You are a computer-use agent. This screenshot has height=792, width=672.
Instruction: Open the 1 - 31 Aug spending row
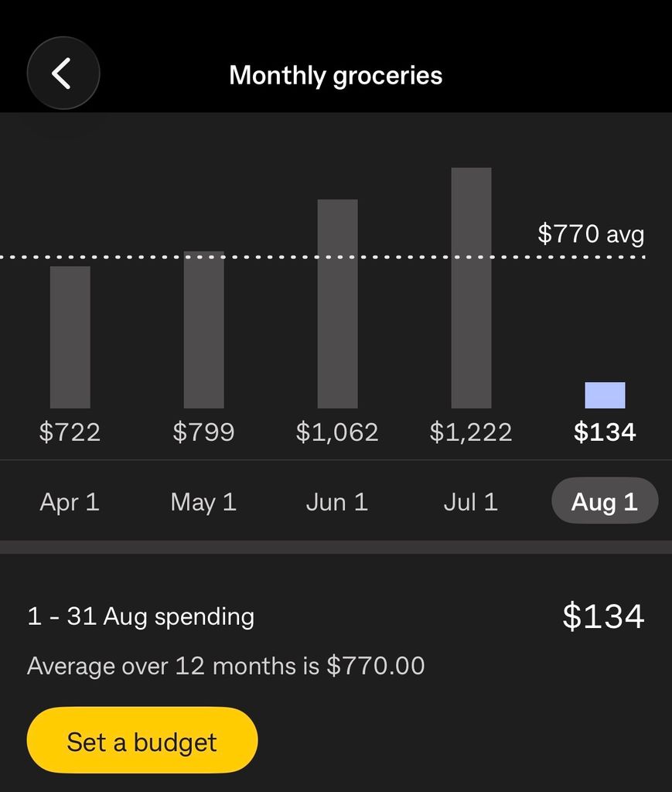coord(336,616)
